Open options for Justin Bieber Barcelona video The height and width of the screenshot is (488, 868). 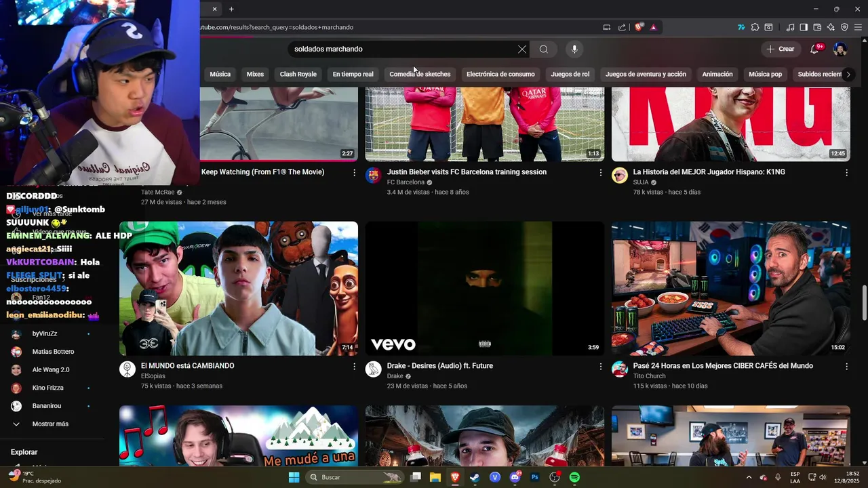[600, 173]
